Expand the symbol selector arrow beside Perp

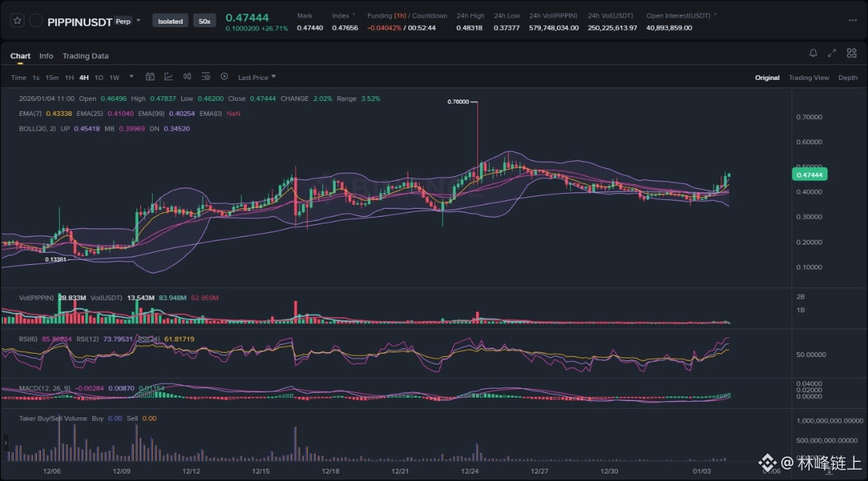[x=138, y=20]
